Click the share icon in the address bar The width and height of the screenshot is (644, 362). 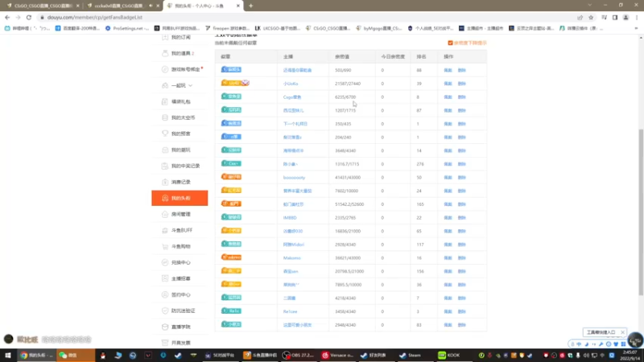point(580,17)
